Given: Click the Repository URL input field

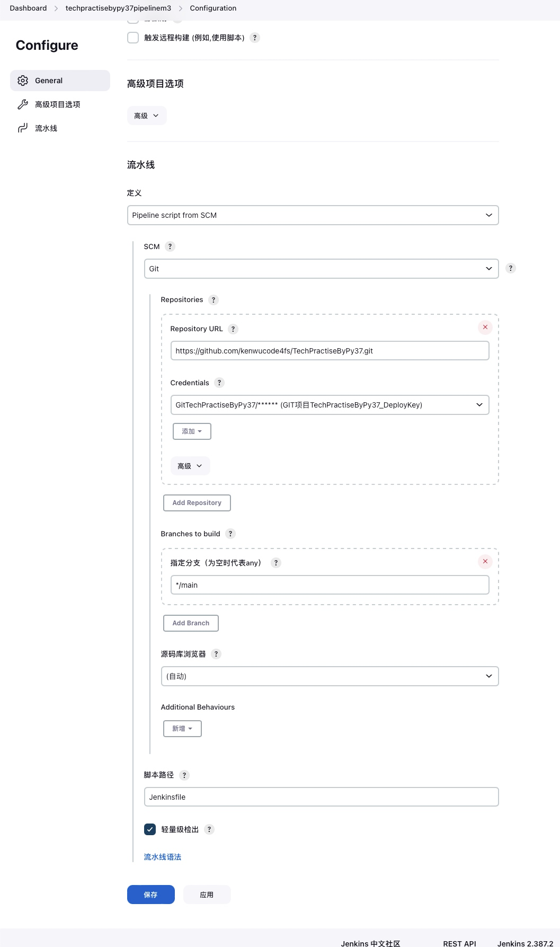Looking at the screenshot, I should [x=329, y=351].
